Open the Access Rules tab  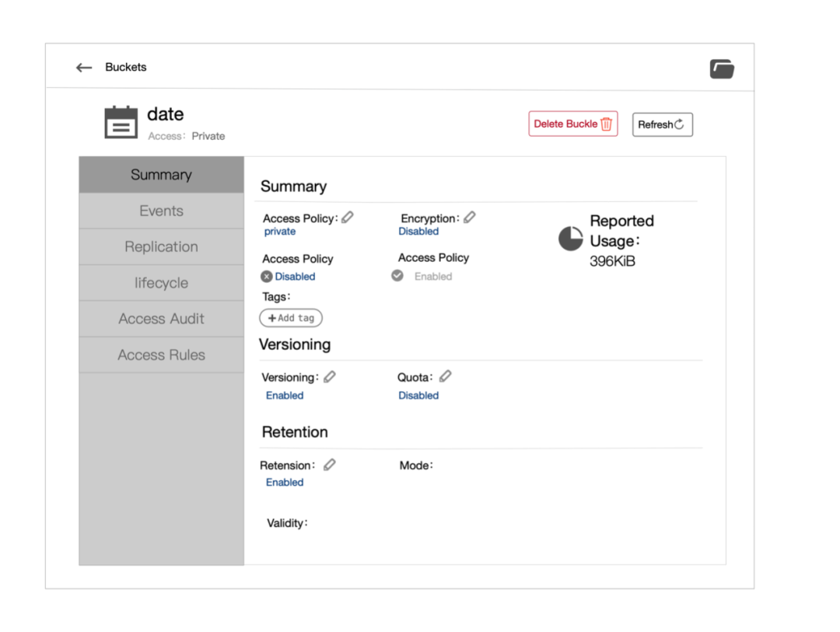click(161, 354)
